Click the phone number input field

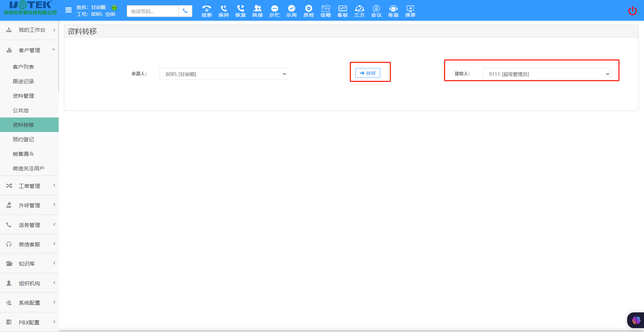(153, 11)
